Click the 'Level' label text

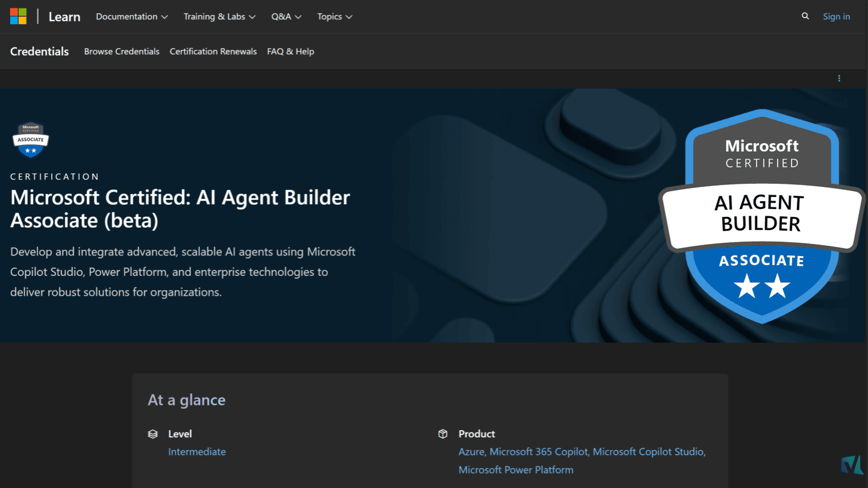180,434
